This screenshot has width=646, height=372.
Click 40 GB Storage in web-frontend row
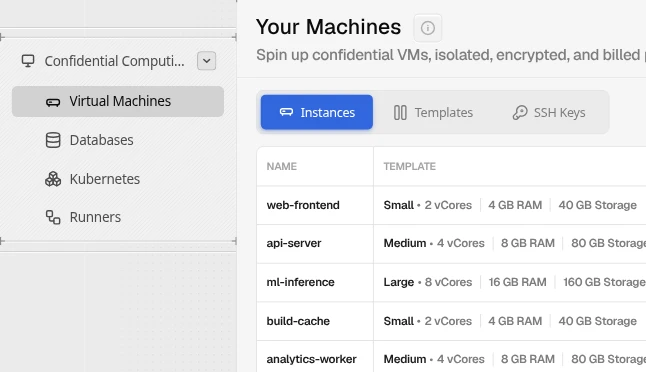[x=597, y=205]
